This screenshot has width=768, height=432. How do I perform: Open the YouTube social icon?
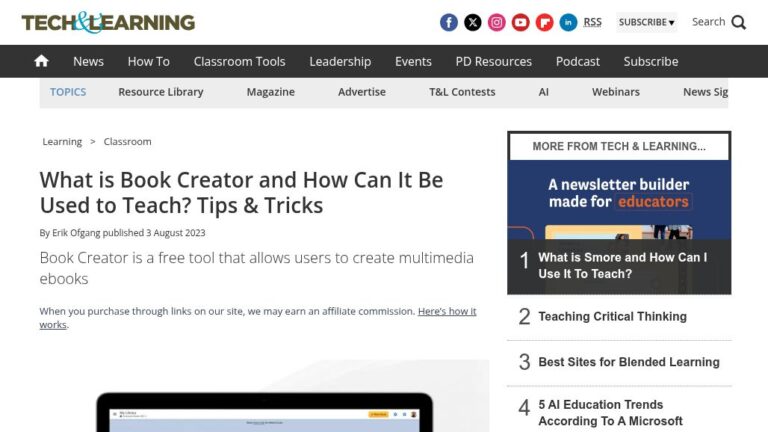pyautogui.click(x=521, y=23)
